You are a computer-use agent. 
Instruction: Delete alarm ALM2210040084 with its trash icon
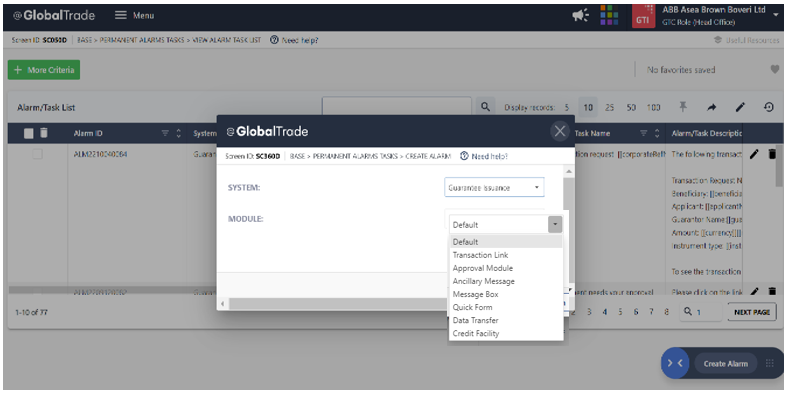(x=772, y=154)
